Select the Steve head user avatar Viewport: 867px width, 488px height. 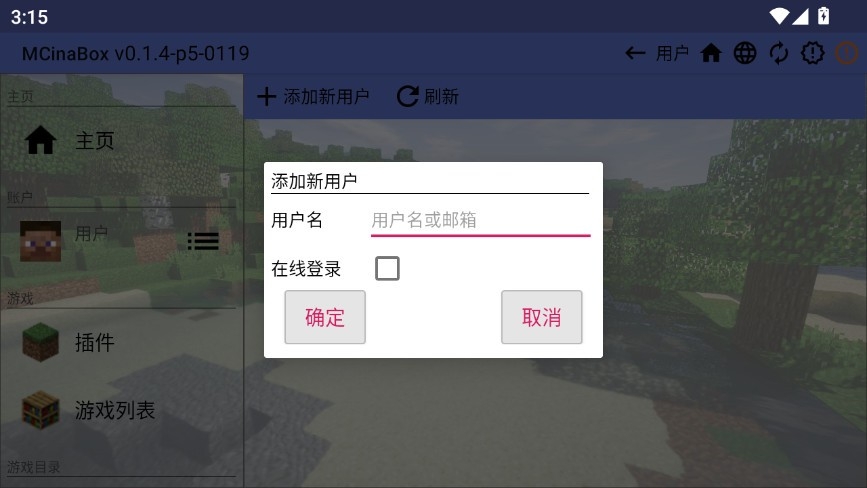coord(40,241)
